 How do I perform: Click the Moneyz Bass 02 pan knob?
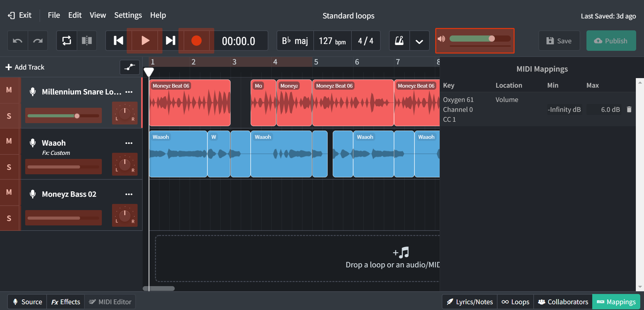click(x=125, y=215)
